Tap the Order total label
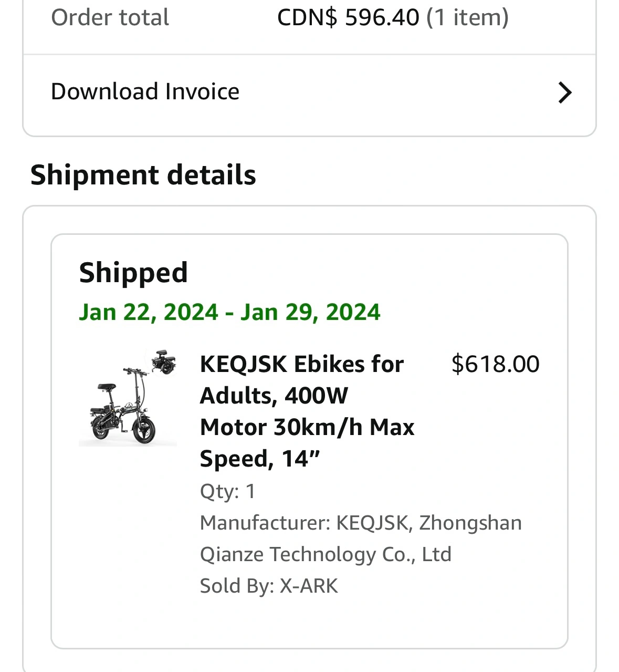Viewport: 619px width, 672px height. [110, 17]
